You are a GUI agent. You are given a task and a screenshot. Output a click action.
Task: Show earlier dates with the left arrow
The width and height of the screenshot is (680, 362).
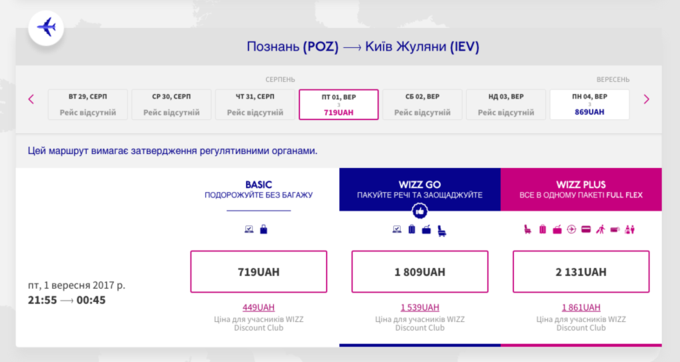(x=31, y=99)
